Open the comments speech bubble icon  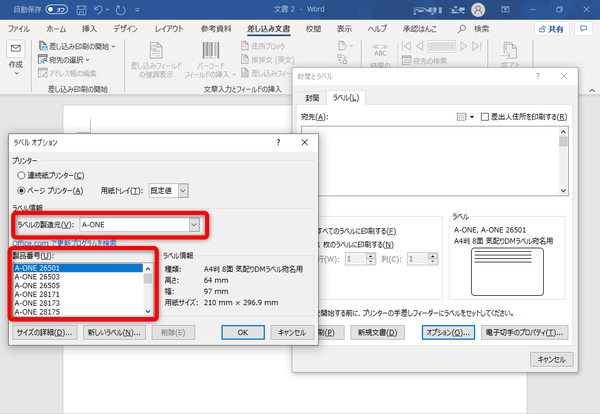click(x=584, y=29)
